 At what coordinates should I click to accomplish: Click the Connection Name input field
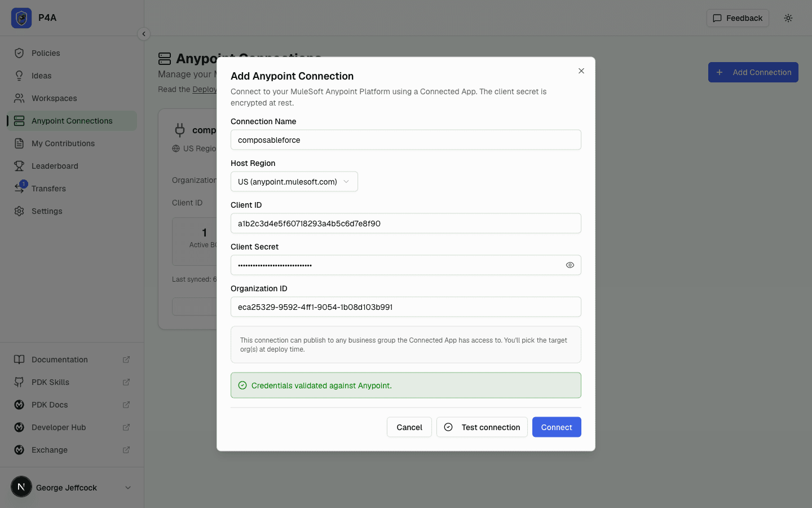[406, 140]
